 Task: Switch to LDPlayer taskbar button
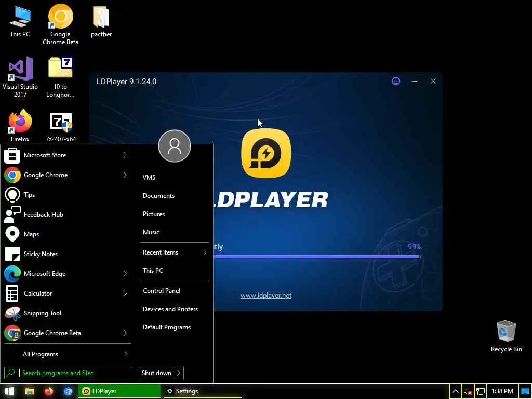(x=119, y=391)
